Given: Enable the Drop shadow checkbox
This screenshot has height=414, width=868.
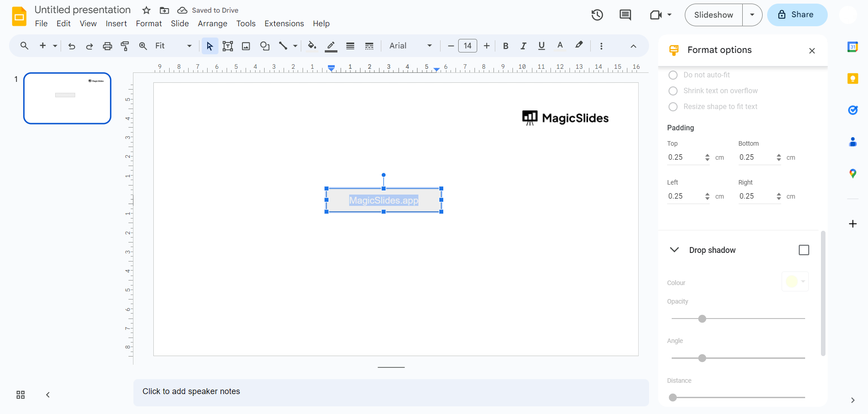Looking at the screenshot, I should click(x=804, y=250).
